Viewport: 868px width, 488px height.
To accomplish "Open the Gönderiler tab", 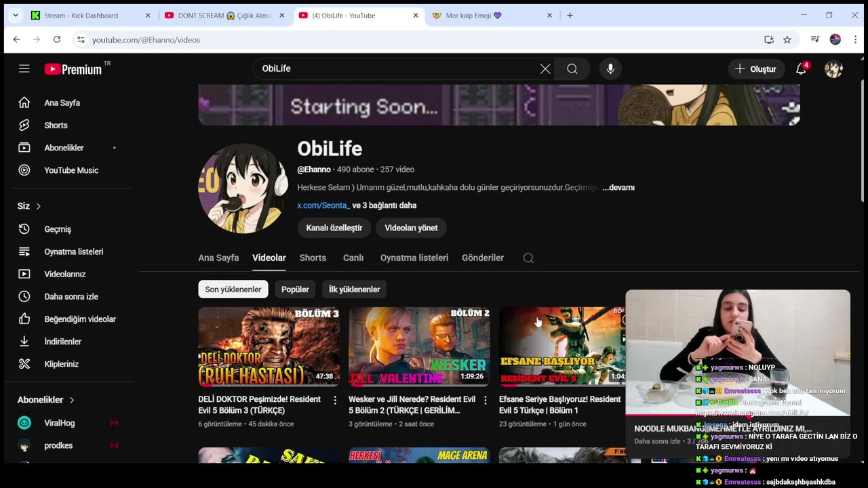I will 483,258.
